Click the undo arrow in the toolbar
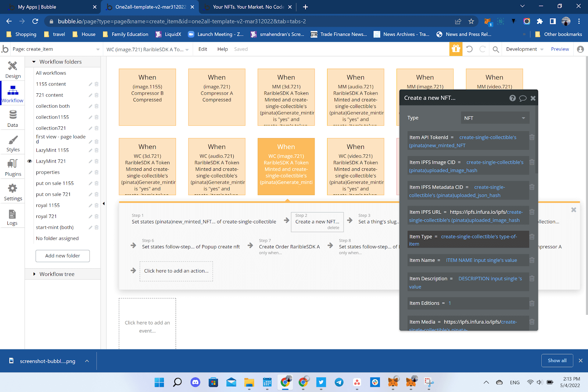 pyautogui.click(x=469, y=49)
